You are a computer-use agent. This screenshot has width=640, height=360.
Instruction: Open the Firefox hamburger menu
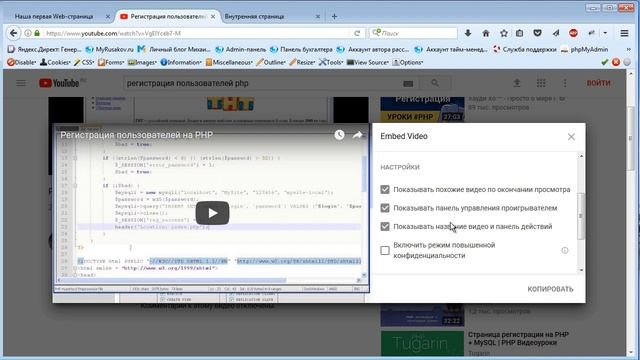624,33
